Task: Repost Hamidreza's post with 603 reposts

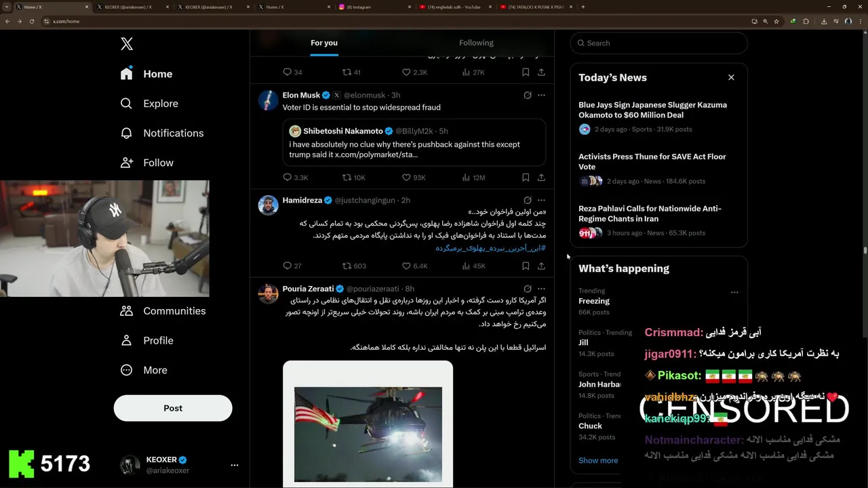Action: pos(354,266)
